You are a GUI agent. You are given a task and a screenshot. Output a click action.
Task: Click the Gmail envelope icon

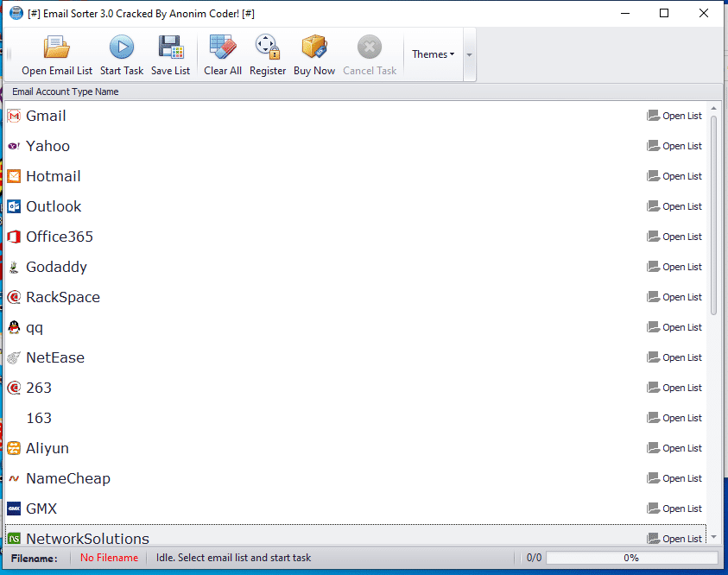coord(14,116)
